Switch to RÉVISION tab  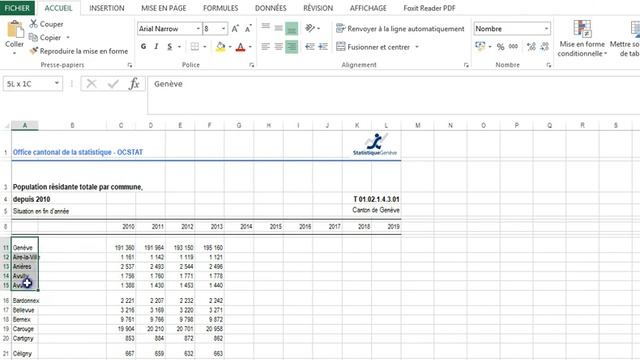(318, 8)
